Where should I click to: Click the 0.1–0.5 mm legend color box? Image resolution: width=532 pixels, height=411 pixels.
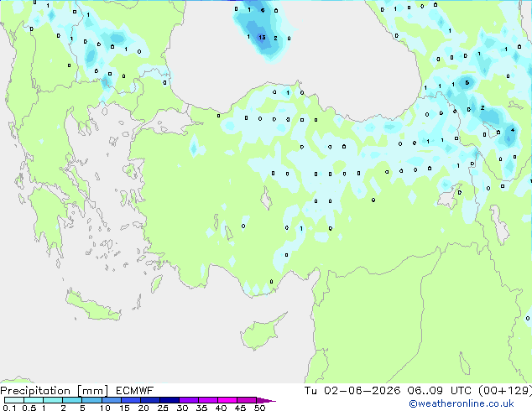[x=14, y=400]
